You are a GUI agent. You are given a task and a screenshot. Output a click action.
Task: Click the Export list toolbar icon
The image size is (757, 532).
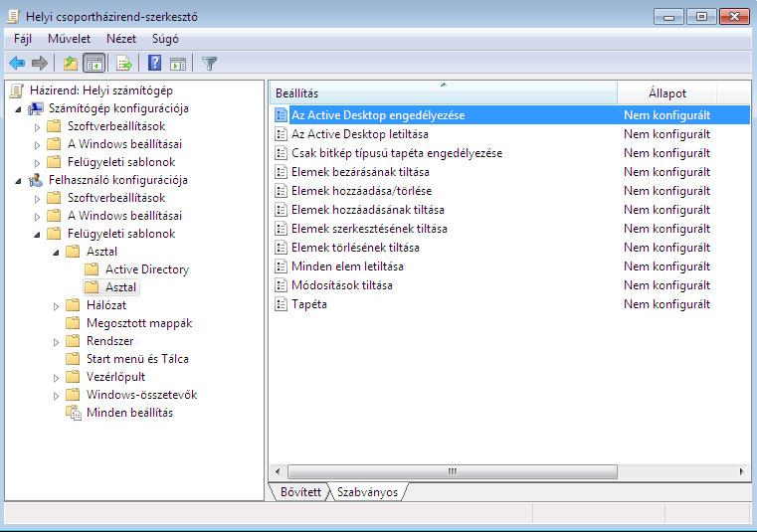click(x=124, y=64)
